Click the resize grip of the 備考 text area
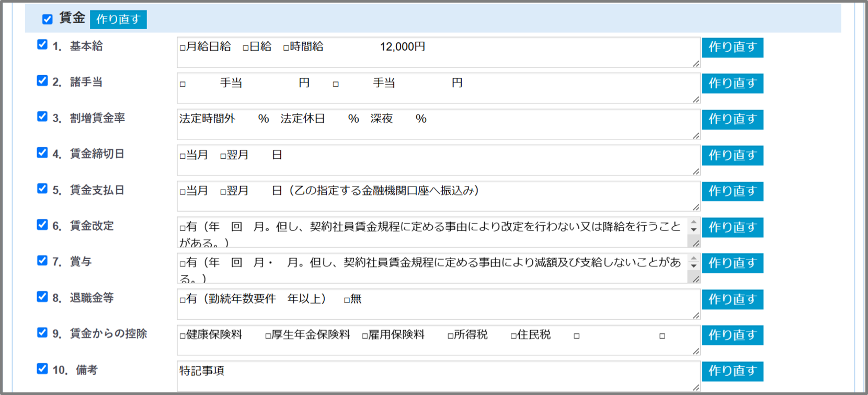The height and width of the screenshot is (395, 868). pos(696,388)
